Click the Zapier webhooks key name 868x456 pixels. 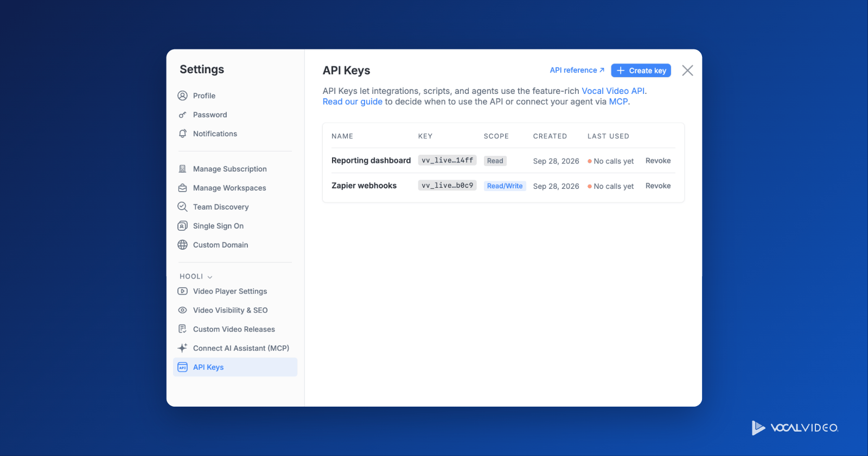pos(364,185)
